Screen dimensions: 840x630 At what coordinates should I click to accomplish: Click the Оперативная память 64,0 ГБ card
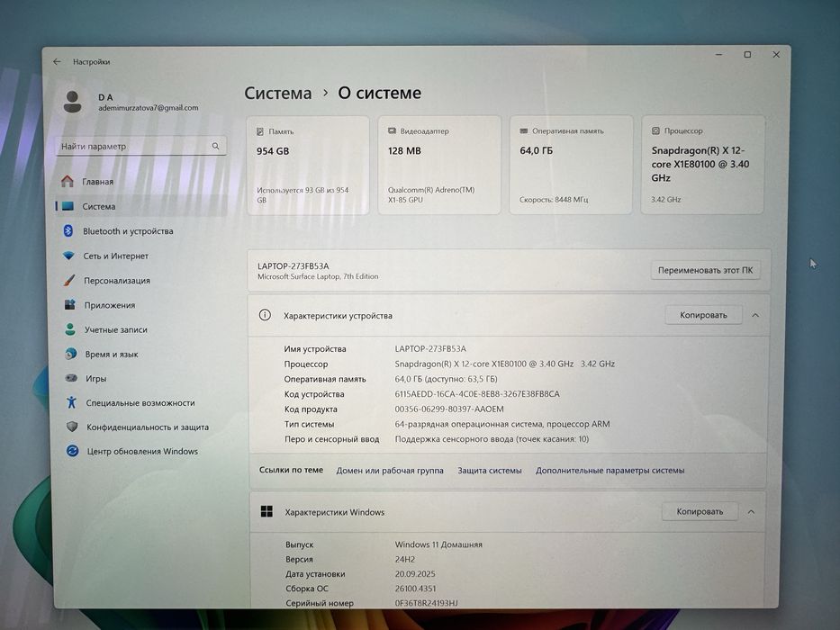point(571,165)
